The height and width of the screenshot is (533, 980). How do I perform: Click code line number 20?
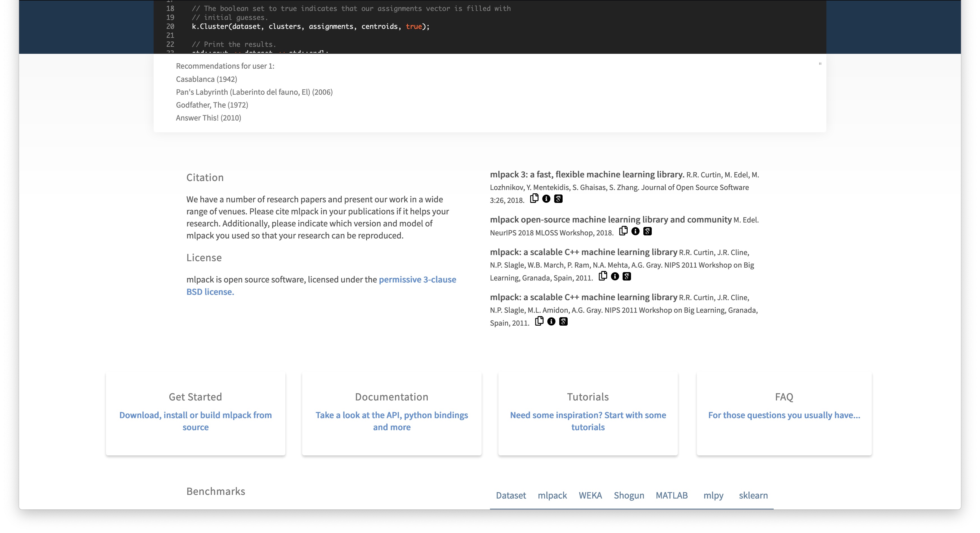(170, 26)
